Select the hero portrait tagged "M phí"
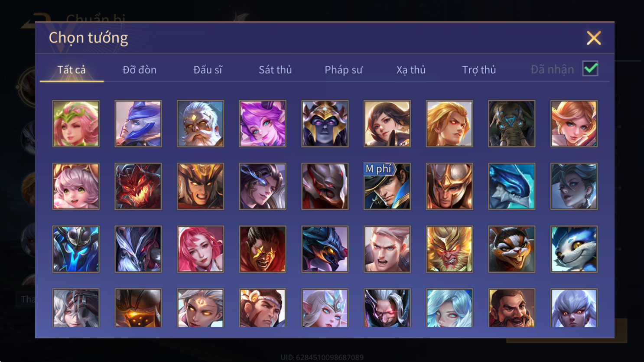This screenshot has width=644, height=362. click(387, 186)
